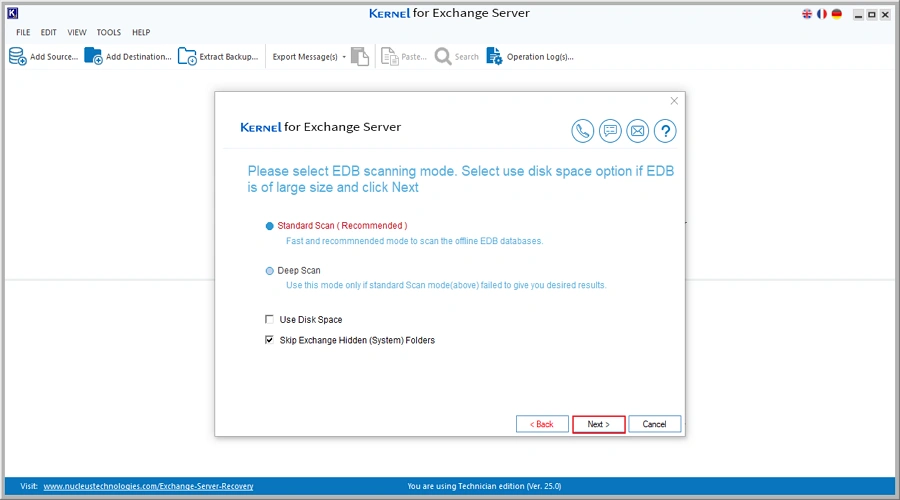Open Operation Logs from the toolbar icon
The width and height of the screenshot is (900, 500).
click(494, 56)
